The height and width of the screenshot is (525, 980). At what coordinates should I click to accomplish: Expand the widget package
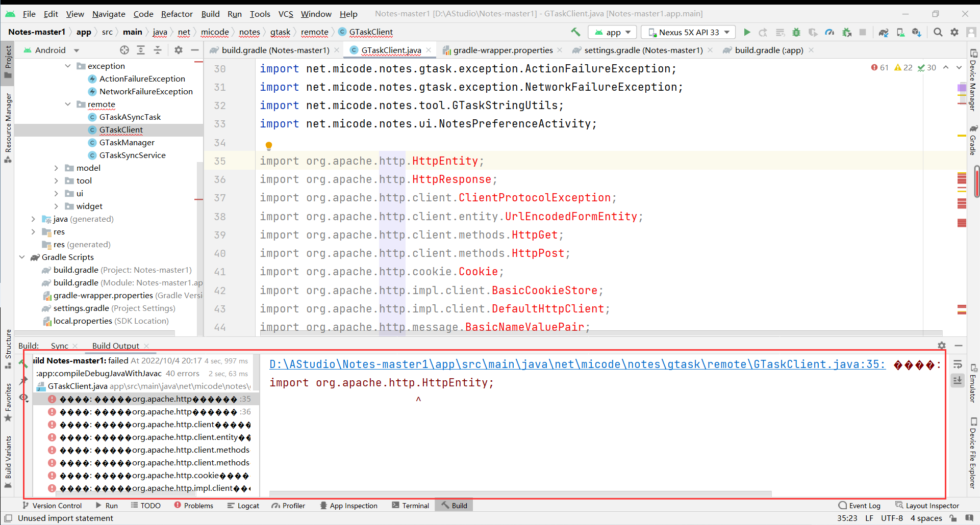point(56,206)
